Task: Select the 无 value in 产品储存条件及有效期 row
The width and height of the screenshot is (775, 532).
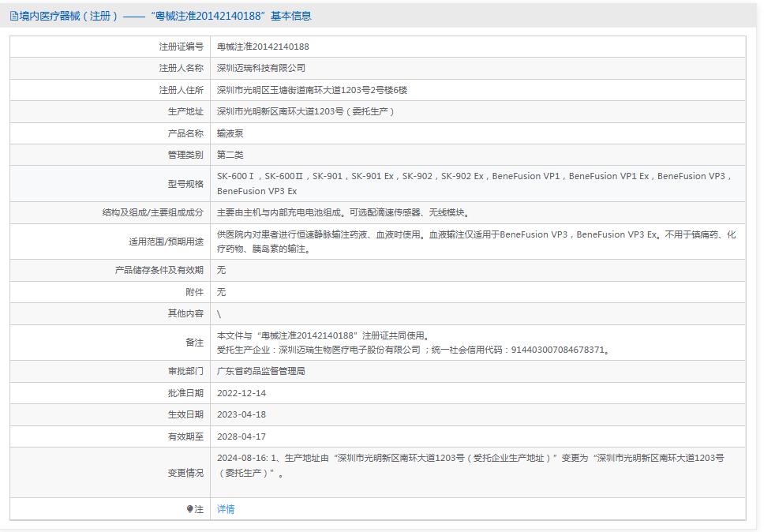Action: (x=221, y=270)
